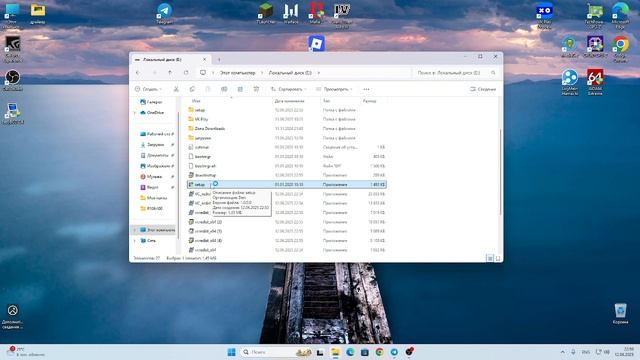
Task: Click the file list vertical scrollbar
Action: (500, 171)
